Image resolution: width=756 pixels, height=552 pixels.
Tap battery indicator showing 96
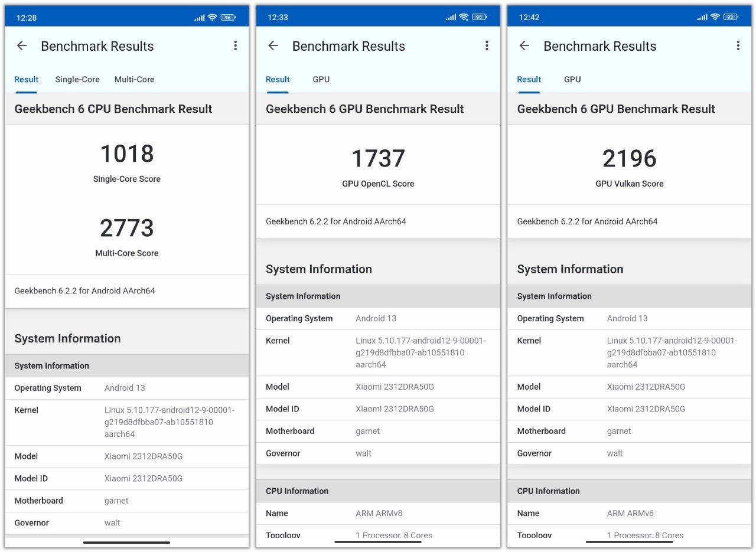tap(229, 17)
